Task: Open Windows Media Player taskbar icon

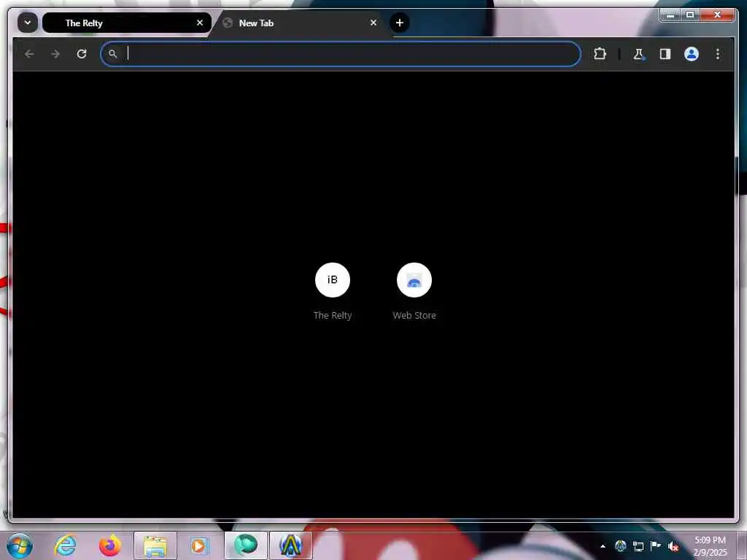Action: pyautogui.click(x=199, y=545)
